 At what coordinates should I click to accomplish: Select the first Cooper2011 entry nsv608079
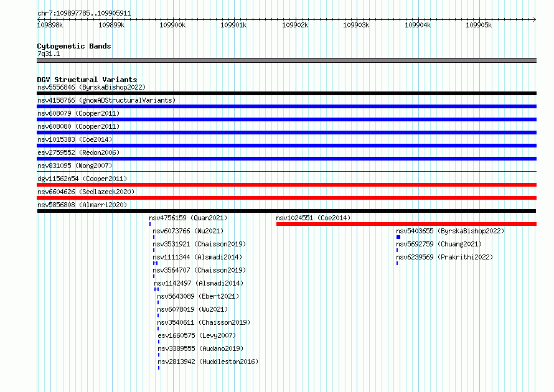[x=78, y=113]
